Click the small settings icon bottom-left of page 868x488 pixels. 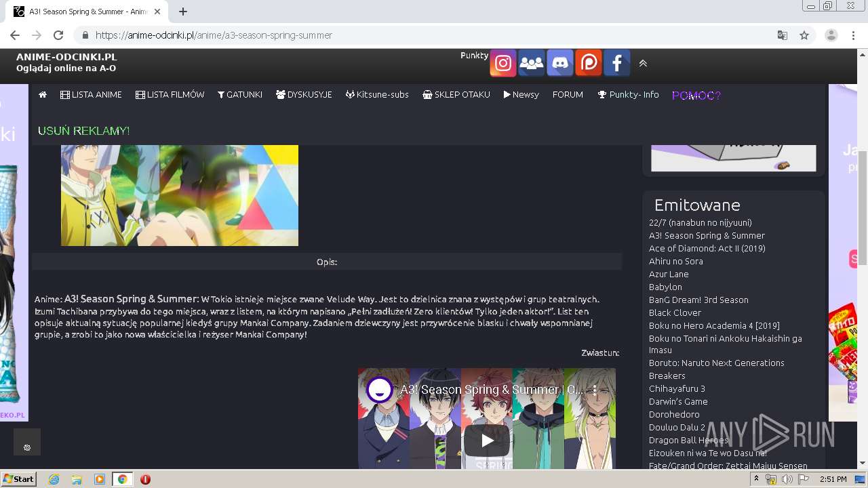point(27,447)
